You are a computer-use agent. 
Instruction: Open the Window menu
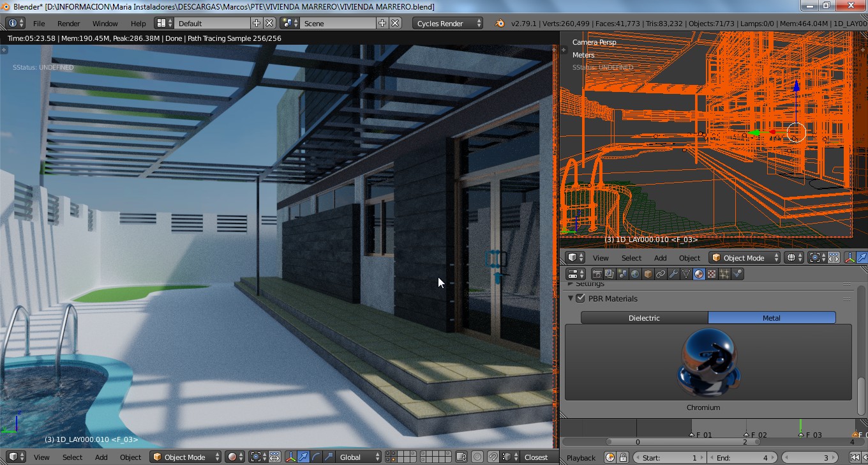pos(105,23)
